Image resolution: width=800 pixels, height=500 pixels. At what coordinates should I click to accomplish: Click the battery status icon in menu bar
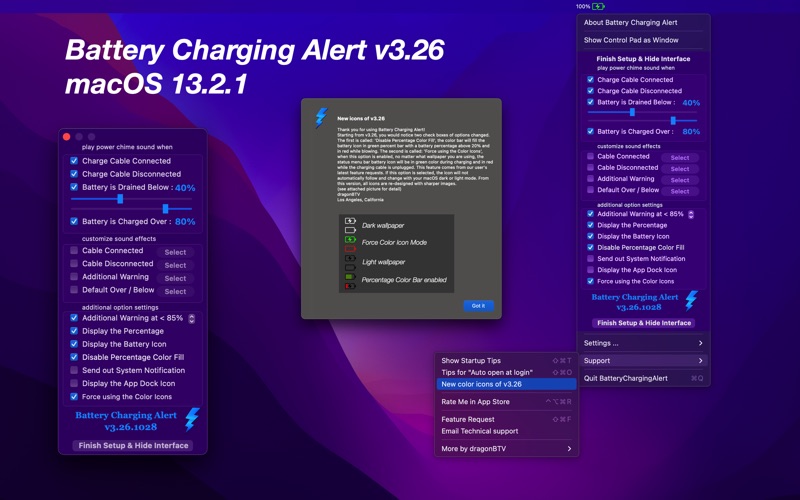(598, 7)
